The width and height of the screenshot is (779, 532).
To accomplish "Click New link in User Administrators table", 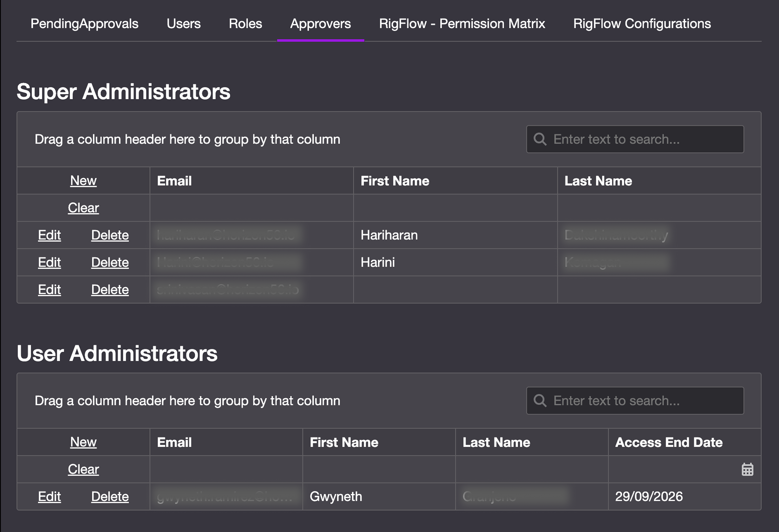I will point(83,442).
